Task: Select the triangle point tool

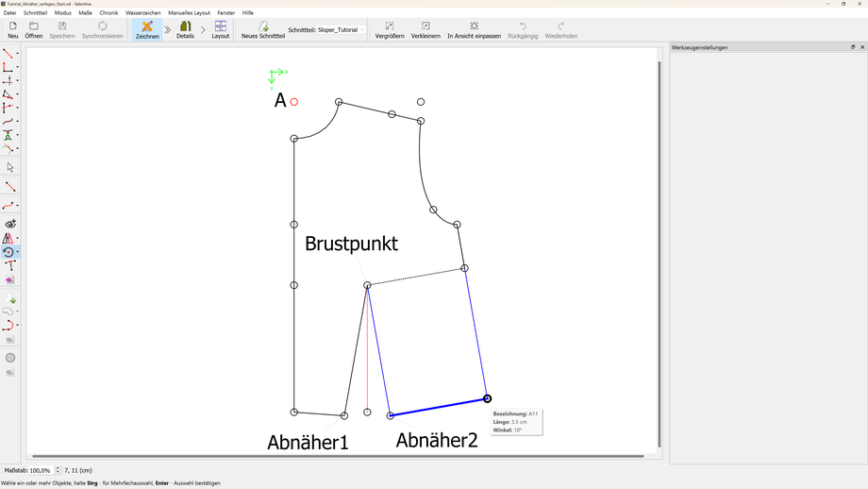Action: tap(8, 94)
